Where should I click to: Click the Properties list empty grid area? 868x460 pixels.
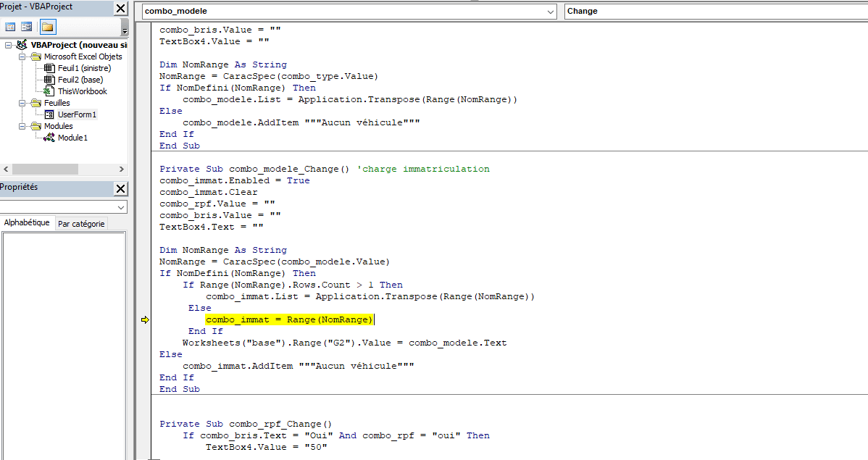click(64, 346)
